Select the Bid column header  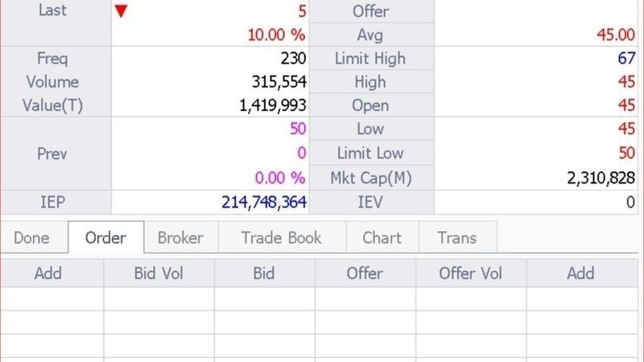click(x=264, y=274)
